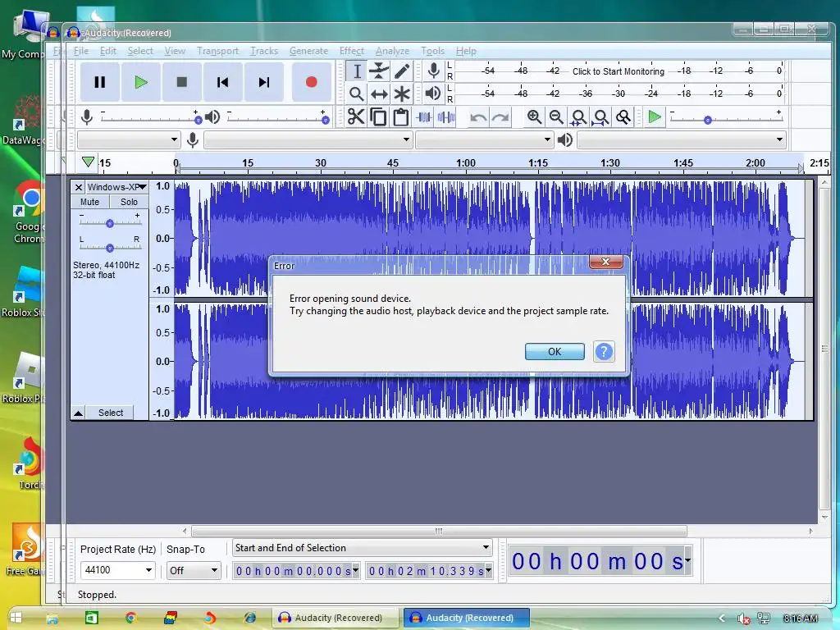Image resolution: width=840 pixels, height=630 pixels.
Task: Click the green Play button
Action: tap(141, 82)
